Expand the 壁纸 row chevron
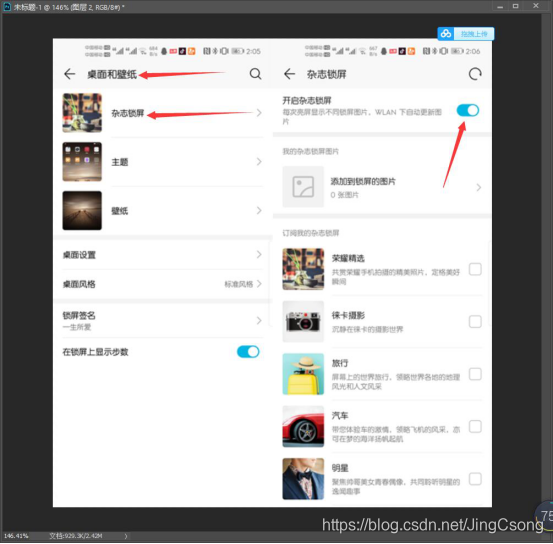 [259, 211]
